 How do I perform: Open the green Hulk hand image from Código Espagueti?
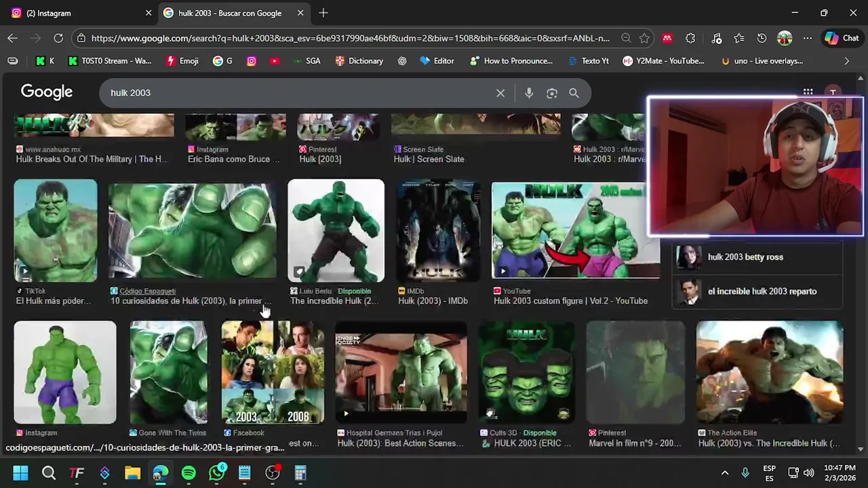[x=193, y=230]
